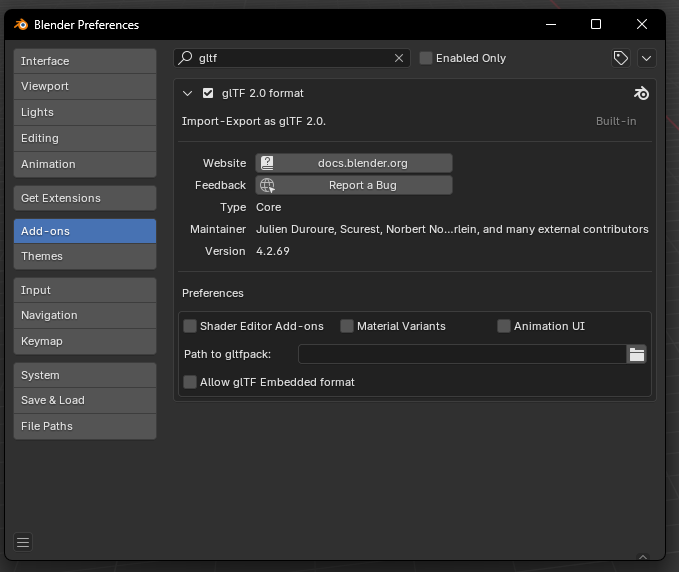The height and width of the screenshot is (572, 679).
Task: Collapse the glTF 2.0 format entry
Action: pos(187,93)
